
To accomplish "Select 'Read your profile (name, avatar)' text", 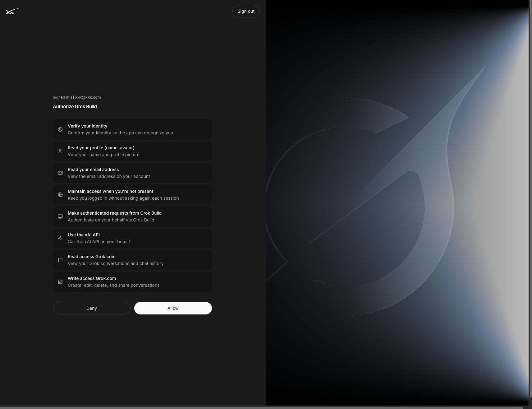I will [x=101, y=148].
